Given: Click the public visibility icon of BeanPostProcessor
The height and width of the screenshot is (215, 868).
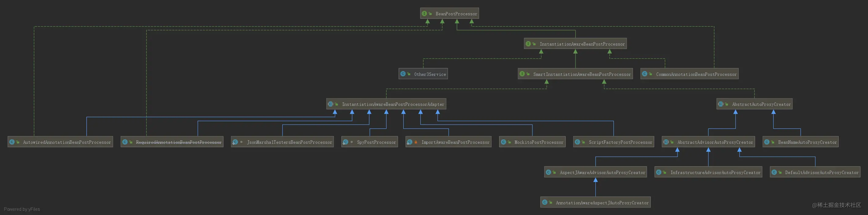Looking at the screenshot, I should coord(430,13).
